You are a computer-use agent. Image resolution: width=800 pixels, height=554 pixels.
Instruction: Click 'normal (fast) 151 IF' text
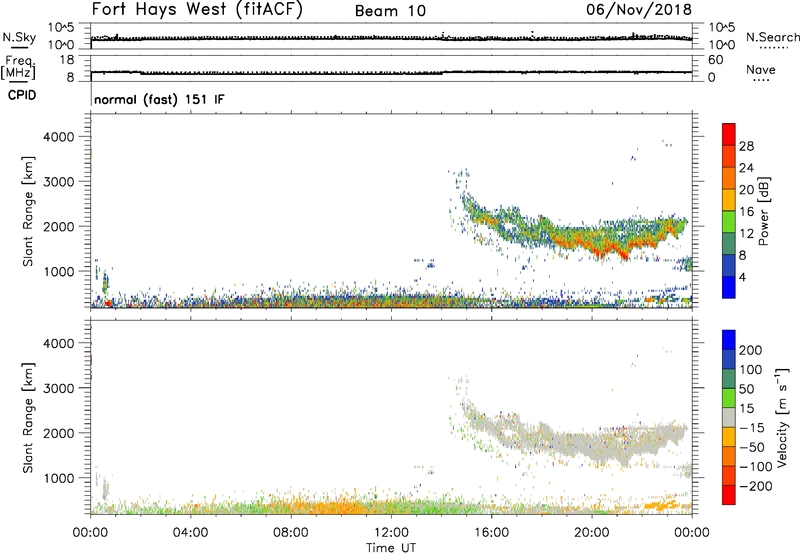click(x=159, y=99)
